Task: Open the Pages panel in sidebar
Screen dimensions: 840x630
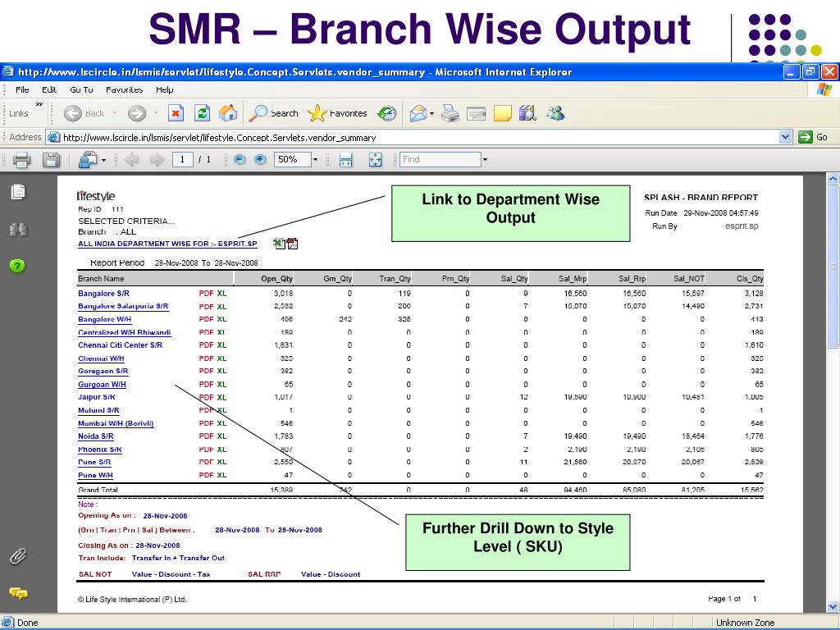Action: click(x=18, y=192)
